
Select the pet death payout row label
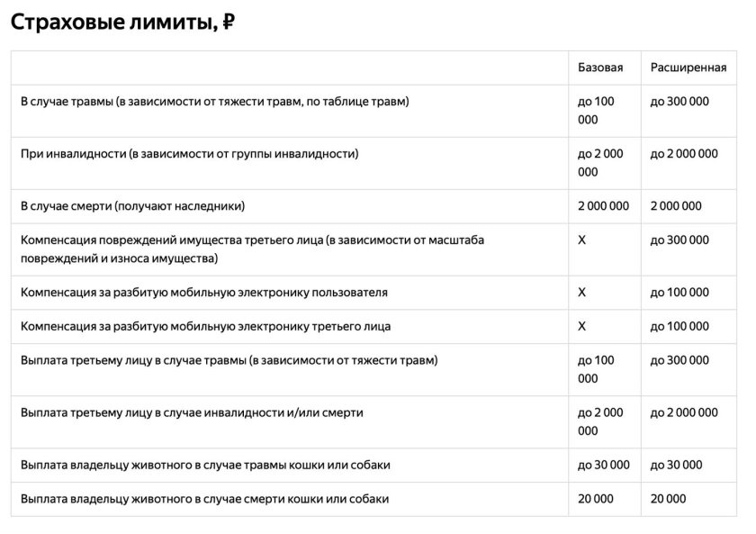click(204, 499)
